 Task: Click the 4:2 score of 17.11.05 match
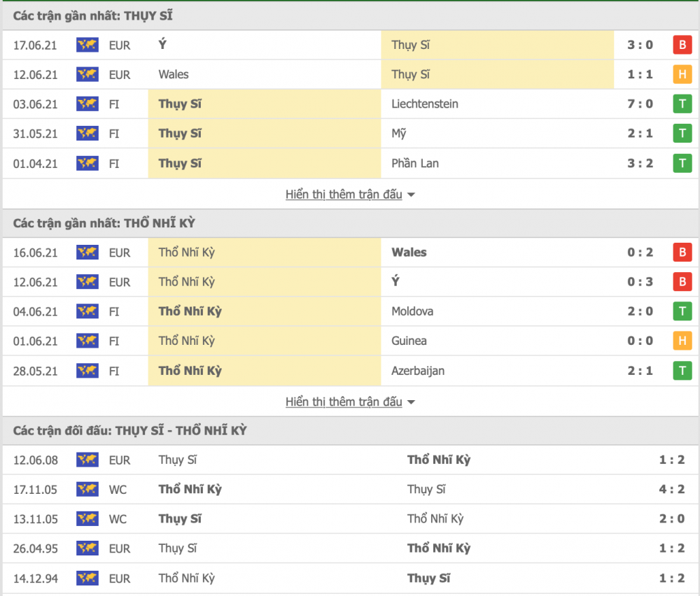(x=671, y=490)
